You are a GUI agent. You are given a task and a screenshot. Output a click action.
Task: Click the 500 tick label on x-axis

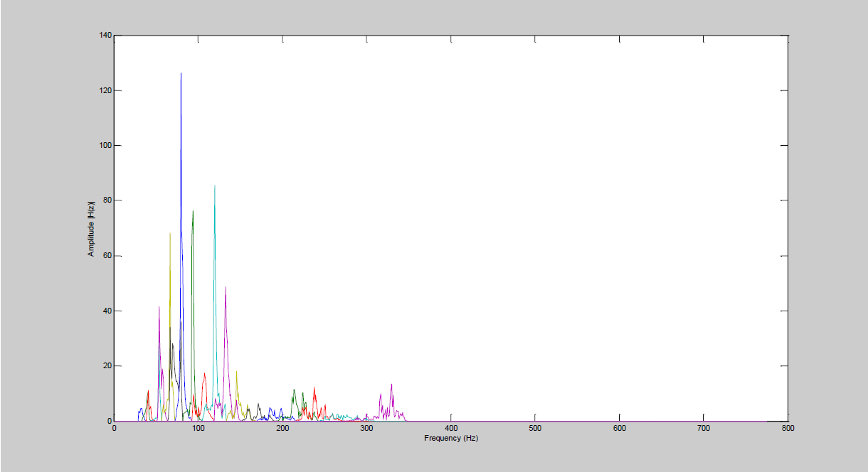[x=535, y=429]
